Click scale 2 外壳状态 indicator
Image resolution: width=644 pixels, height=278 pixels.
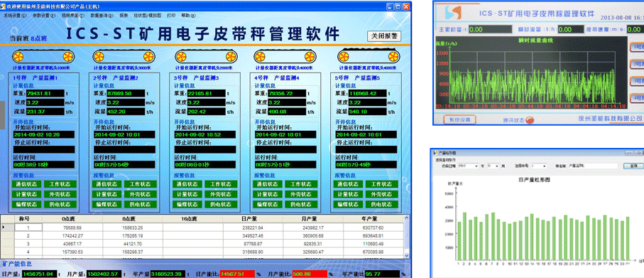click(x=141, y=194)
